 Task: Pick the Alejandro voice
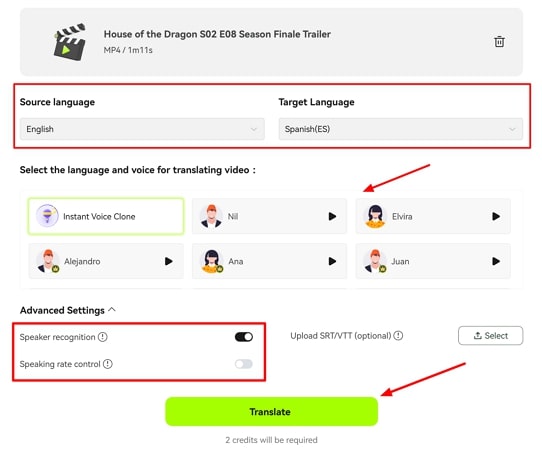pos(106,261)
